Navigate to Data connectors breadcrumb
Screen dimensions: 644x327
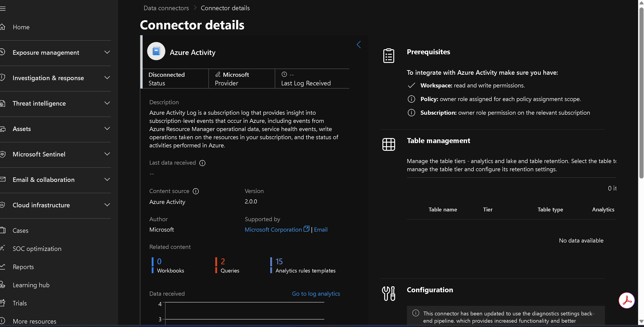tap(166, 8)
